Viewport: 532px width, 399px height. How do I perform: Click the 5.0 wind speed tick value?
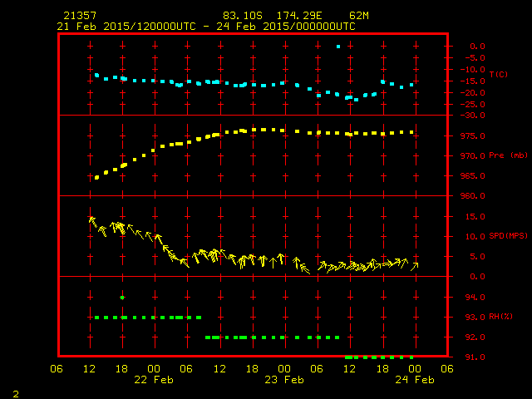477,257
